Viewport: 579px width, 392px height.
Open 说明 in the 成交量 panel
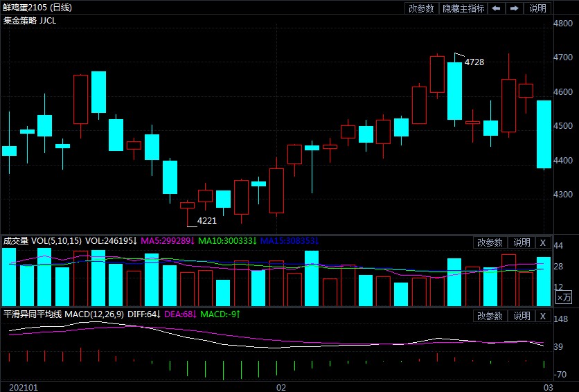[x=522, y=242]
